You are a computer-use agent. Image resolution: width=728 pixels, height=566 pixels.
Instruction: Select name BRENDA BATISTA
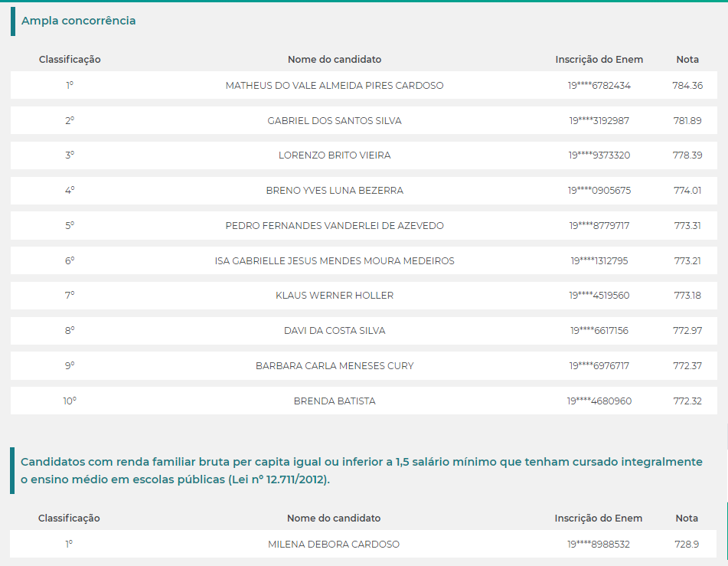click(x=335, y=401)
